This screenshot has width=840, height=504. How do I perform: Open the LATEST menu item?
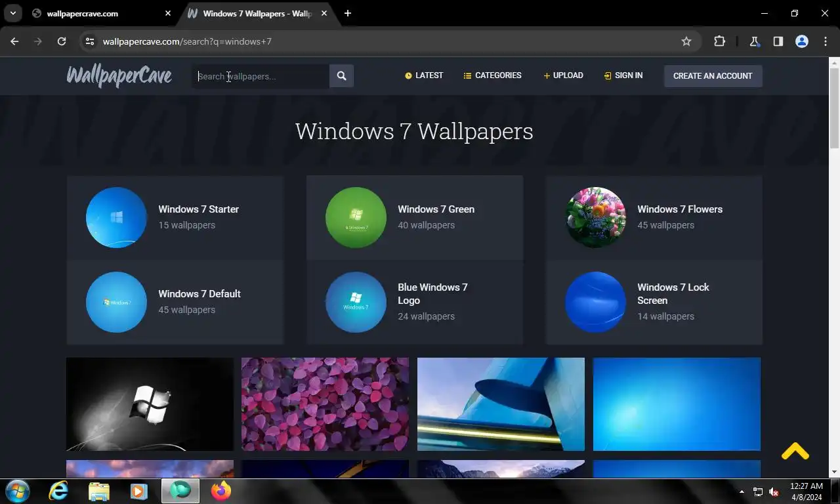click(424, 75)
